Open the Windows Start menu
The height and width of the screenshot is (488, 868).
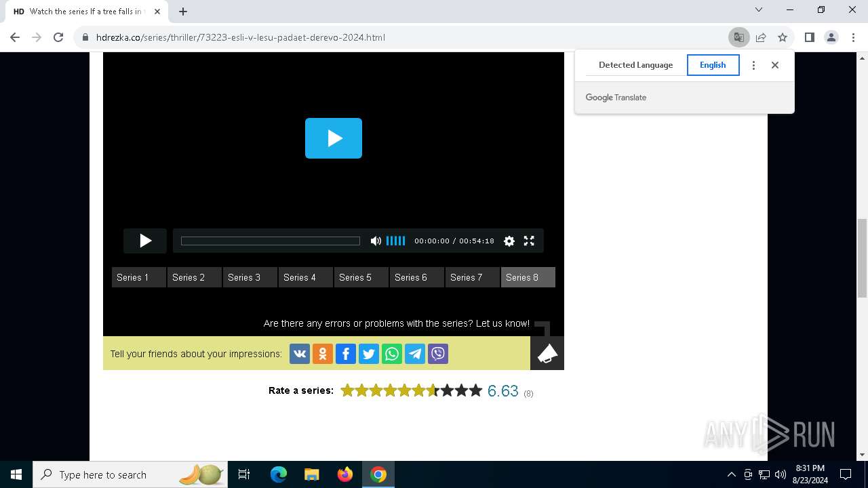[x=16, y=474]
